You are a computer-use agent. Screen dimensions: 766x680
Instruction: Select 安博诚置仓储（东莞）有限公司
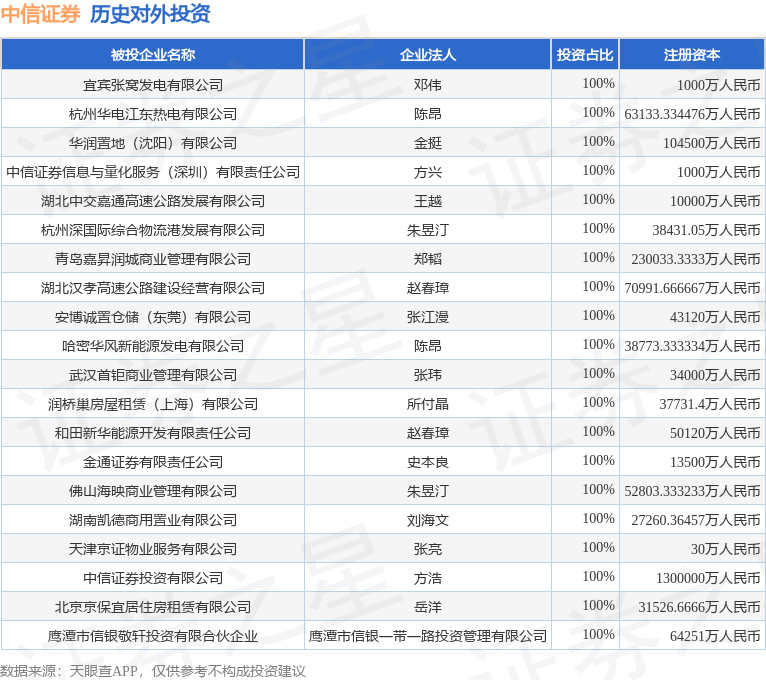pyautogui.click(x=152, y=317)
